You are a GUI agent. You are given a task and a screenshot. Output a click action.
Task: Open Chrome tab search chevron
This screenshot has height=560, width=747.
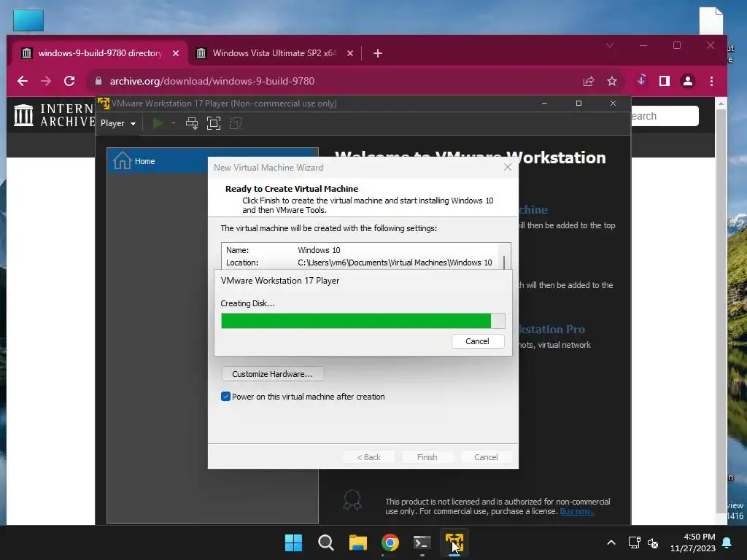click(610, 45)
